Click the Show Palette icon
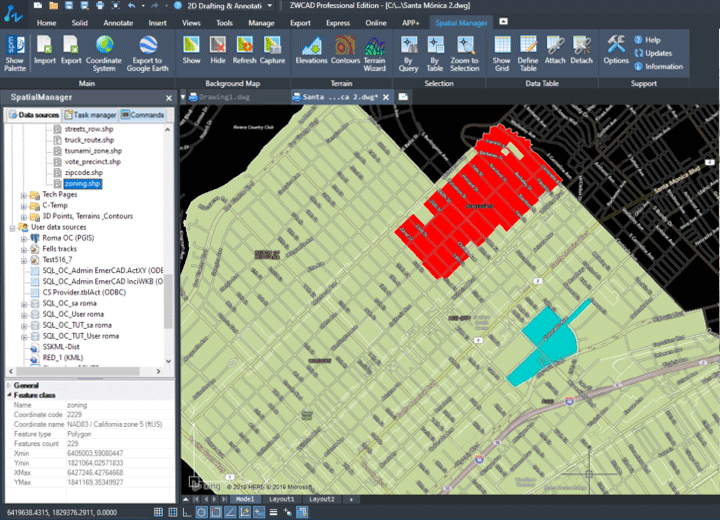 pyautogui.click(x=15, y=53)
